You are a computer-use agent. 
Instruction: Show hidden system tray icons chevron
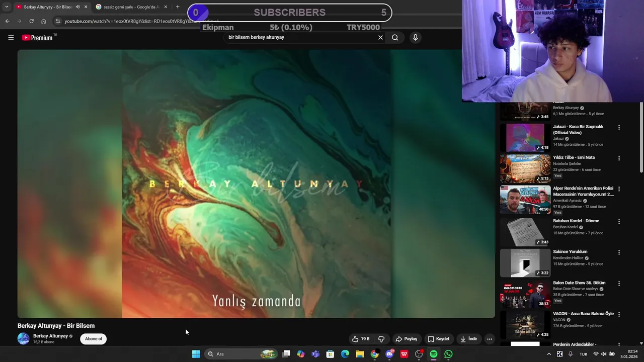(x=549, y=354)
